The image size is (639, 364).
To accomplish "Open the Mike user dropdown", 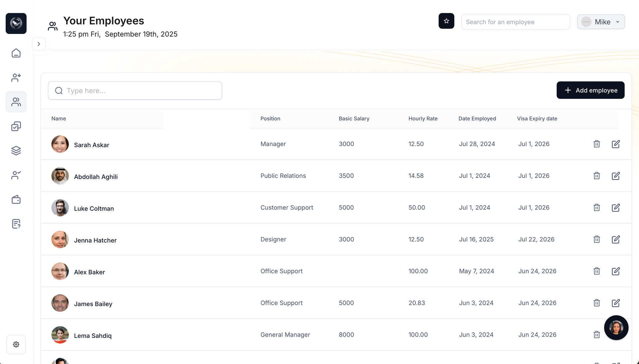I will coord(601,22).
